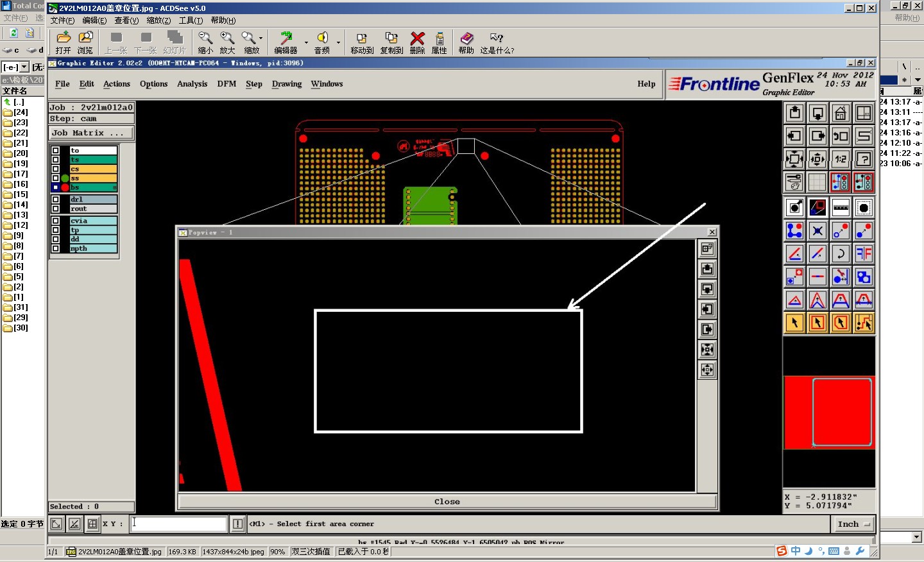The height and width of the screenshot is (562, 924).
Task: Toggle the 'rout' layer checkbox
Action: click(x=56, y=209)
